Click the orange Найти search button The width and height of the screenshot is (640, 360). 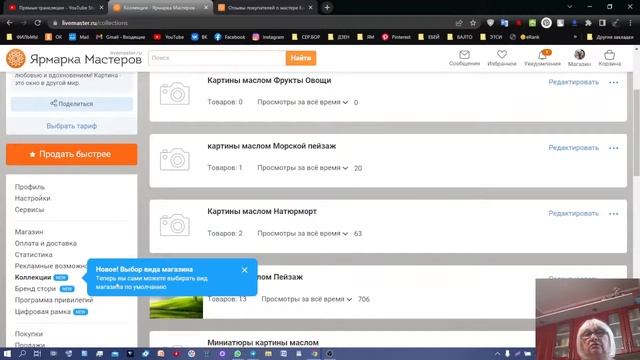tap(300, 58)
